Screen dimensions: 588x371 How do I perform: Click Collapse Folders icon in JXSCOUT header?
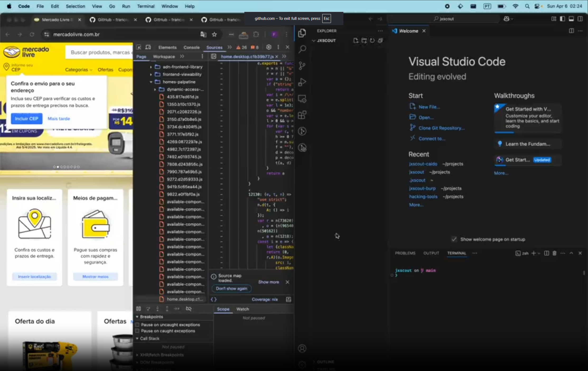click(380, 40)
